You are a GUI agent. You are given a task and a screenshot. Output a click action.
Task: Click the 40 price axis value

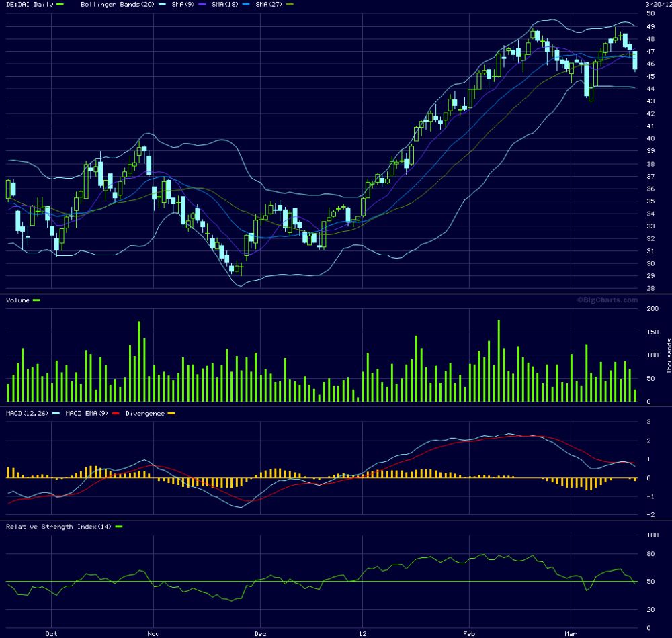point(650,139)
